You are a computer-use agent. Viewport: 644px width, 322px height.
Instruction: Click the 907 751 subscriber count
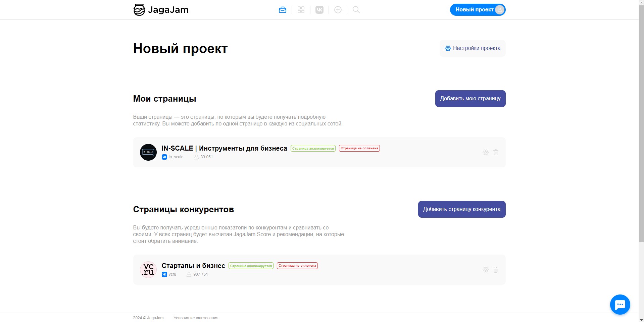[201, 274]
